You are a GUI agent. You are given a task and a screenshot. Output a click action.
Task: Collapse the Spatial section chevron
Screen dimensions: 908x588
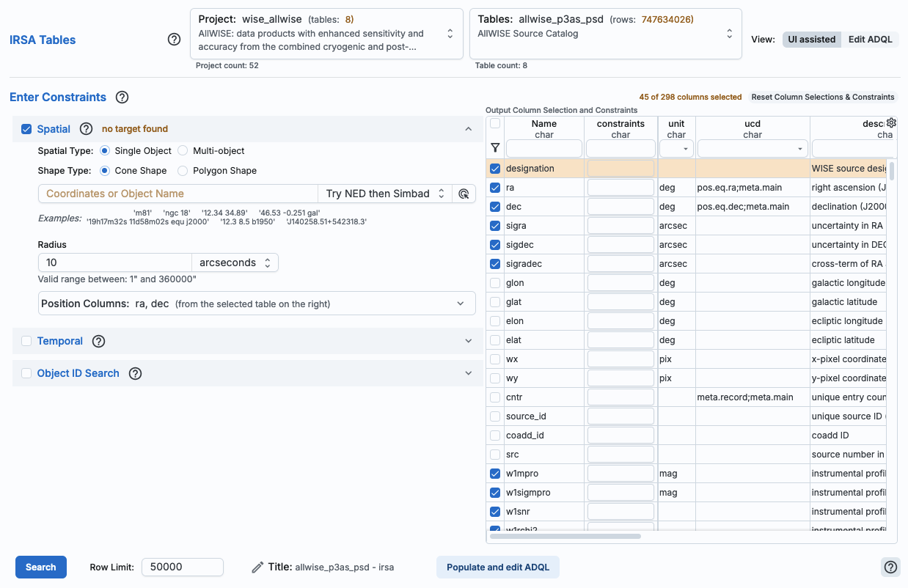pyautogui.click(x=469, y=129)
